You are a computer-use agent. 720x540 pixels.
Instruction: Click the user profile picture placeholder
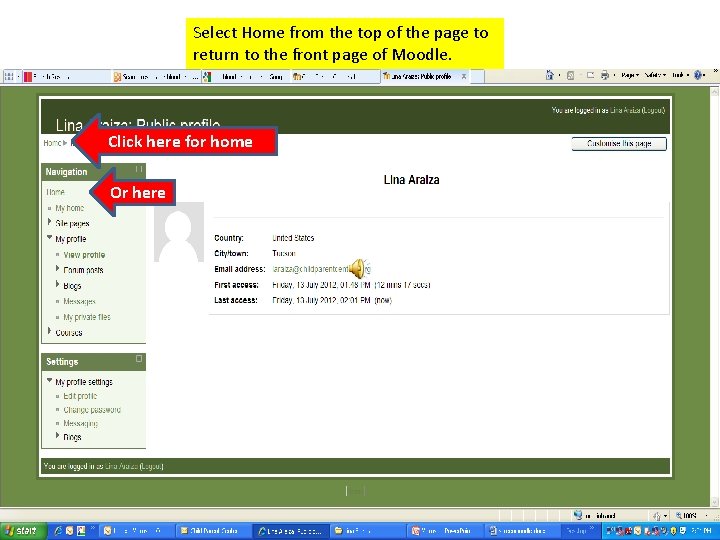[x=179, y=232]
